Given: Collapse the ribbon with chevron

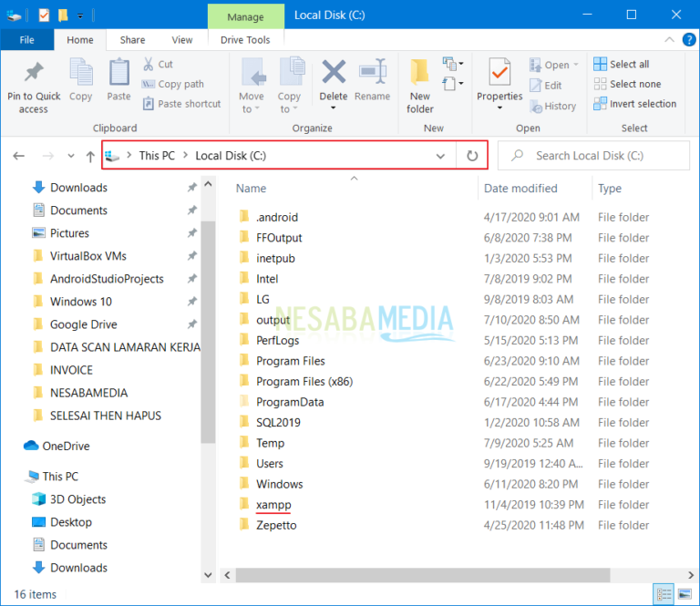Looking at the screenshot, I should [x=669, y=40].
